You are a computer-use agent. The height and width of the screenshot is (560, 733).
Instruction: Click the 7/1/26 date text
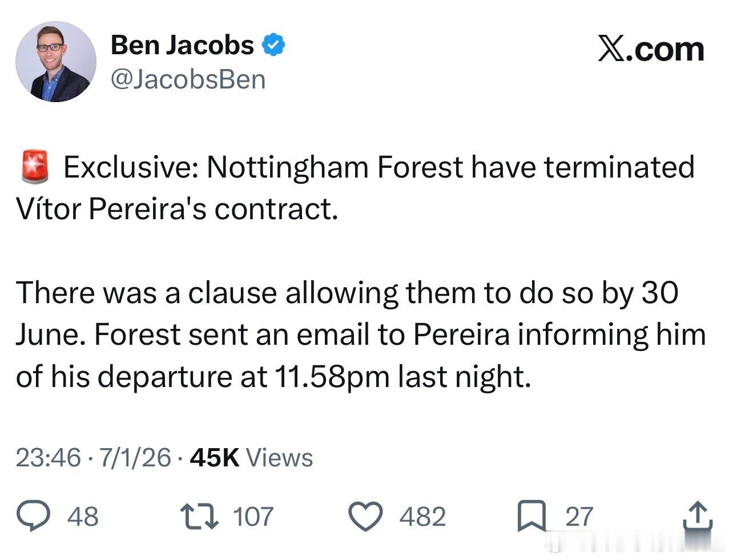pos(135,457)
